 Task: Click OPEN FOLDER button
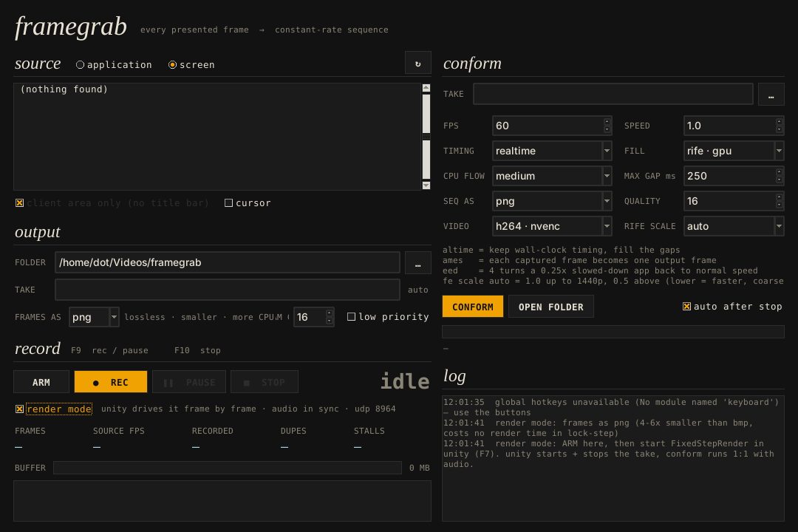550,307
